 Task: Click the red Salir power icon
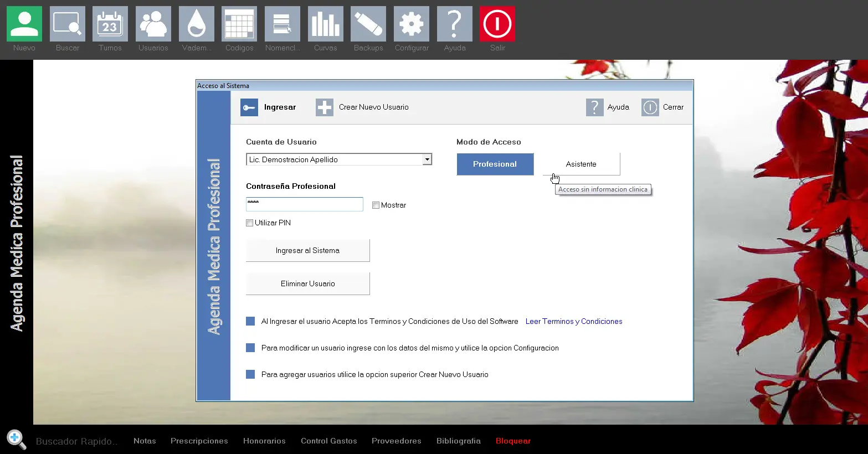(x=497, y=24)
